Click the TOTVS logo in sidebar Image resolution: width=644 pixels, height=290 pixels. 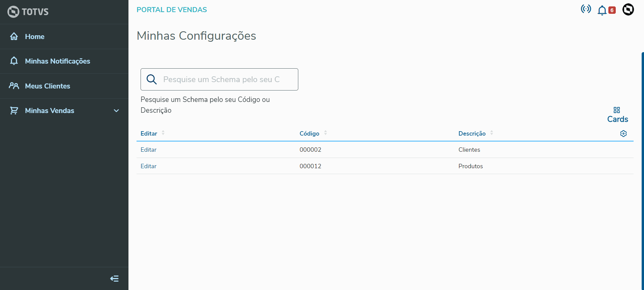[28, 12]
